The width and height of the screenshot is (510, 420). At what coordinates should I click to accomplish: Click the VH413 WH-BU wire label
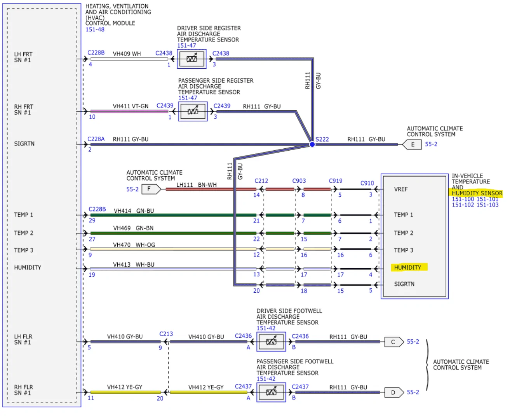pos(134,265)
